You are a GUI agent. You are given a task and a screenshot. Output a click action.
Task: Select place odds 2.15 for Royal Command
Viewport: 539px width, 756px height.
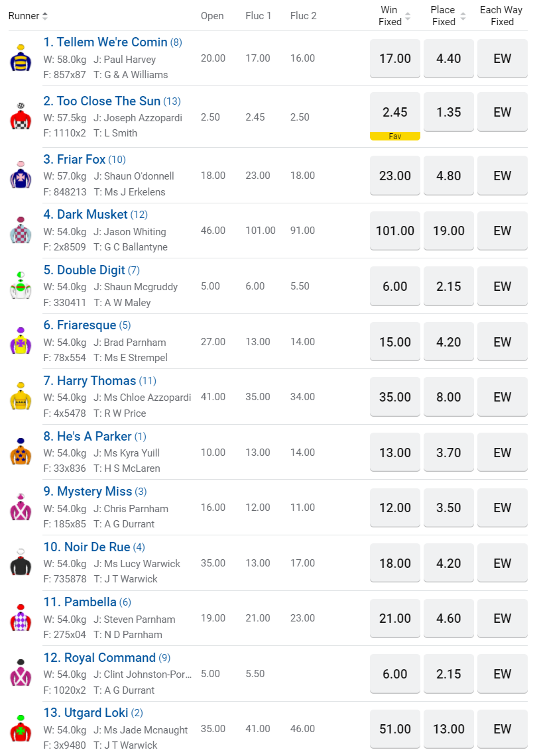pos(449,674)
